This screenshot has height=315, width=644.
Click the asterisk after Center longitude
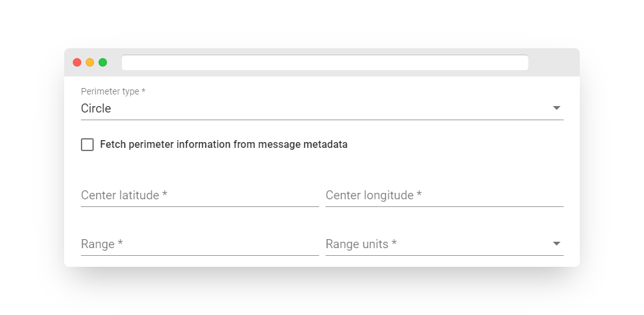click(x=419, y=194)
